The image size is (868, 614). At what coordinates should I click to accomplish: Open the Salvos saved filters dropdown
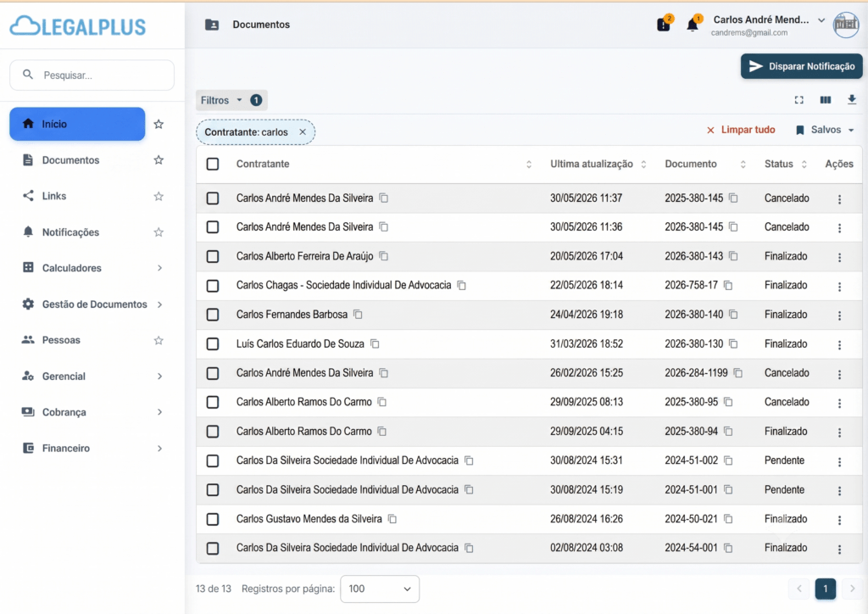point(825,130)
